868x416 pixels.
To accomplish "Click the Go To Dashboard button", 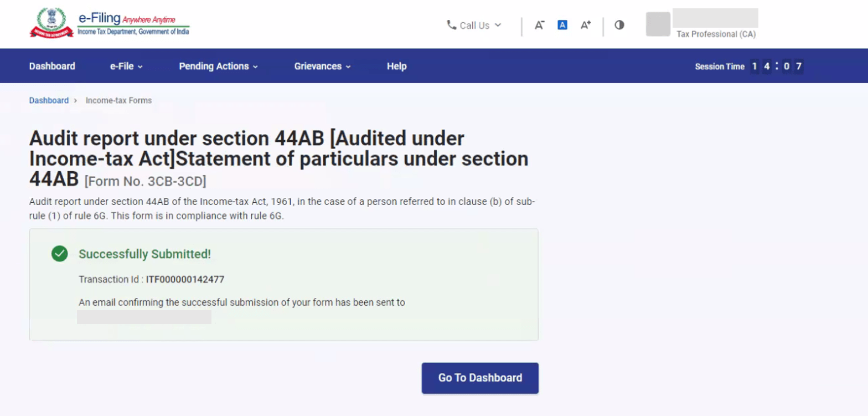I will tap(479, 378).
